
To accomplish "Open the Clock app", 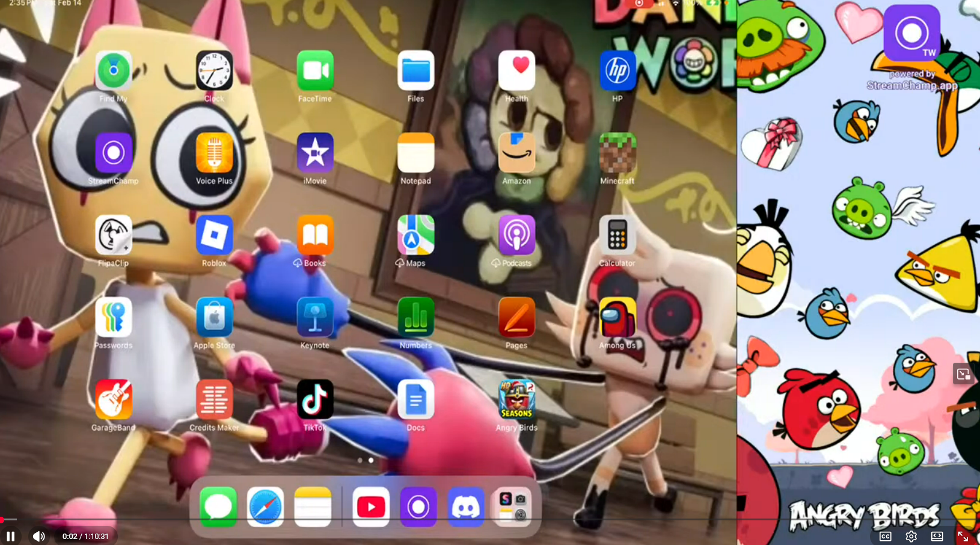I will click(x=214, y=70).
